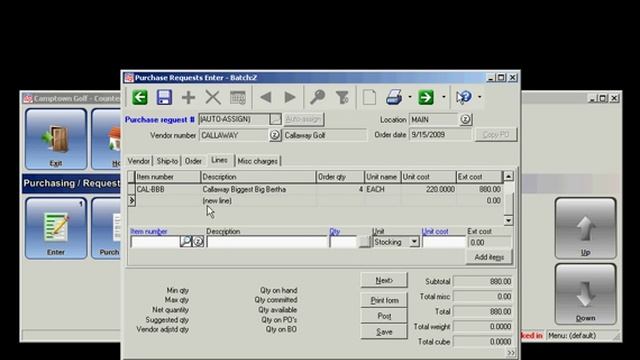Add a new record with the plus icon
The image size is (640, 360).
(x=188, y=98)
